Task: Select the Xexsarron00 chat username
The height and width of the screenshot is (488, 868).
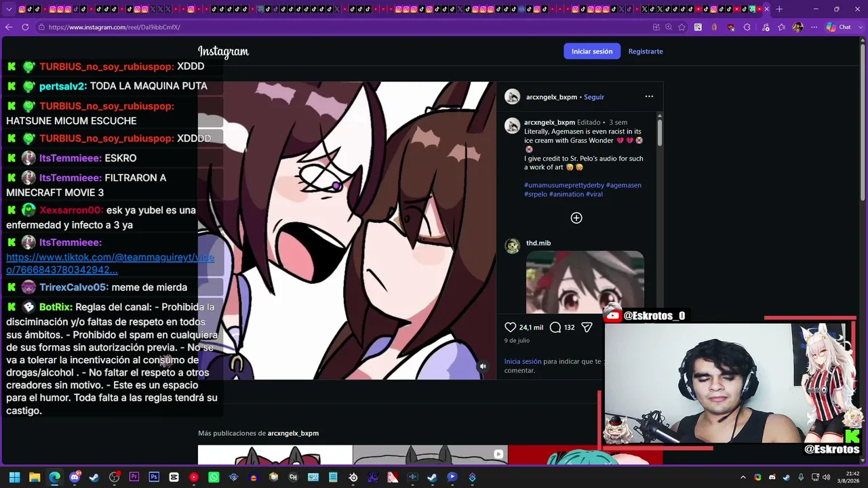Action: pyautogui.click(x=71, y=210)
